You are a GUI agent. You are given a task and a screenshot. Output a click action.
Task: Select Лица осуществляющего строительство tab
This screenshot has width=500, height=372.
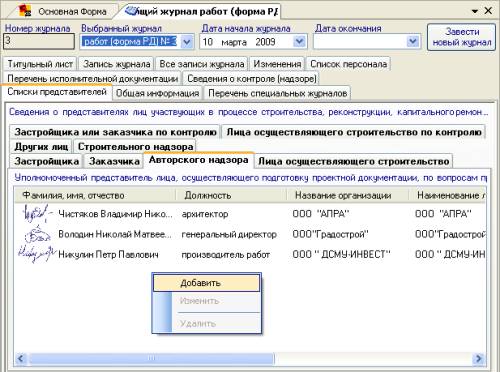coord(354,161)
